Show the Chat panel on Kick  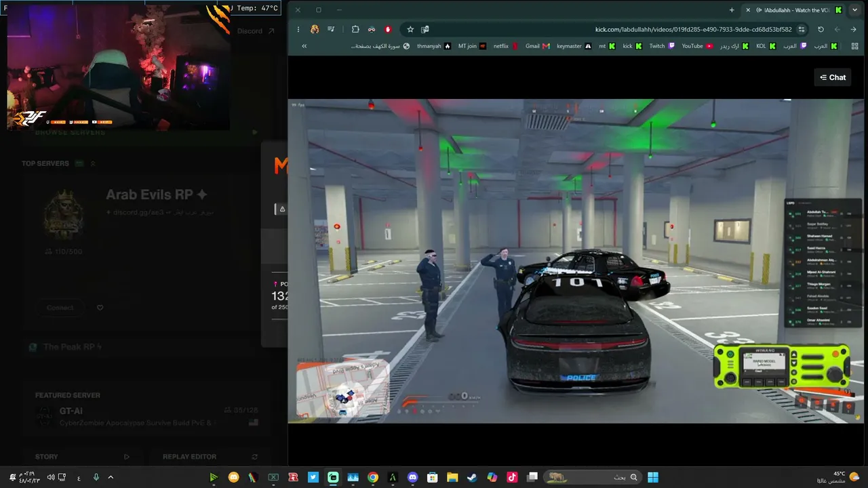833,77
